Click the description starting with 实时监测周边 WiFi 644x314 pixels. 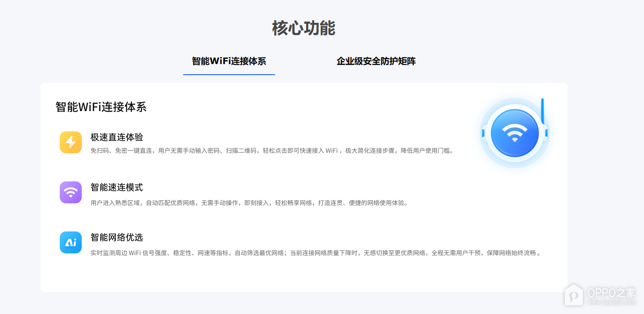click(316, 253)
